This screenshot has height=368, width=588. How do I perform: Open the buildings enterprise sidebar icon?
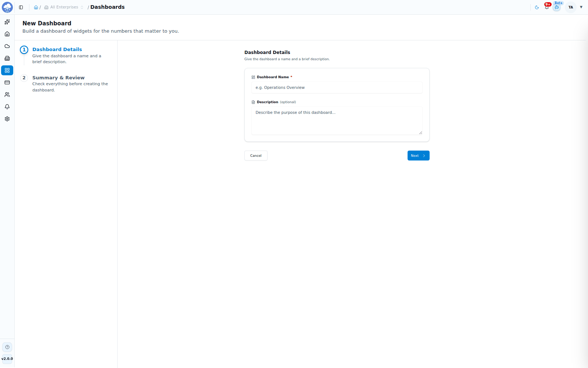tap(7, 58)
